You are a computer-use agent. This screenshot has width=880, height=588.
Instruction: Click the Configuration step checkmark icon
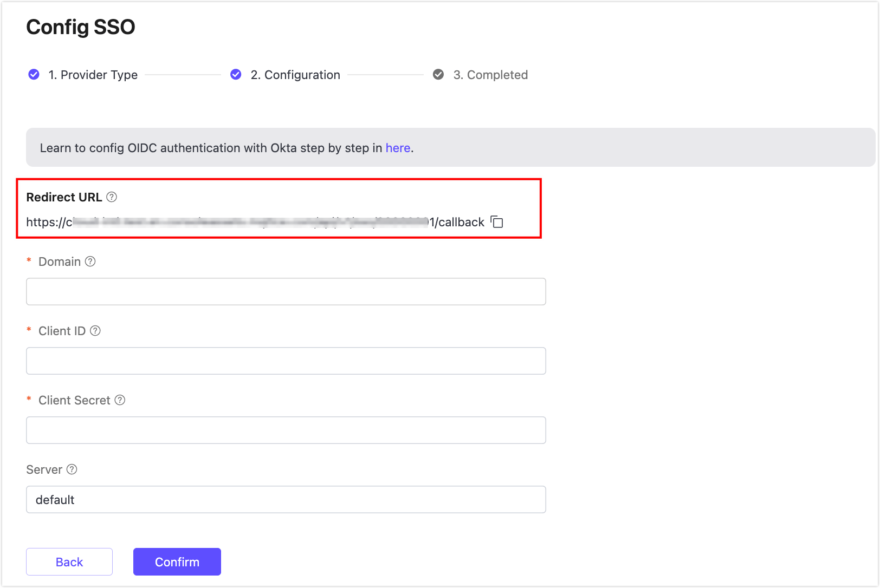[x=236, y=75]
